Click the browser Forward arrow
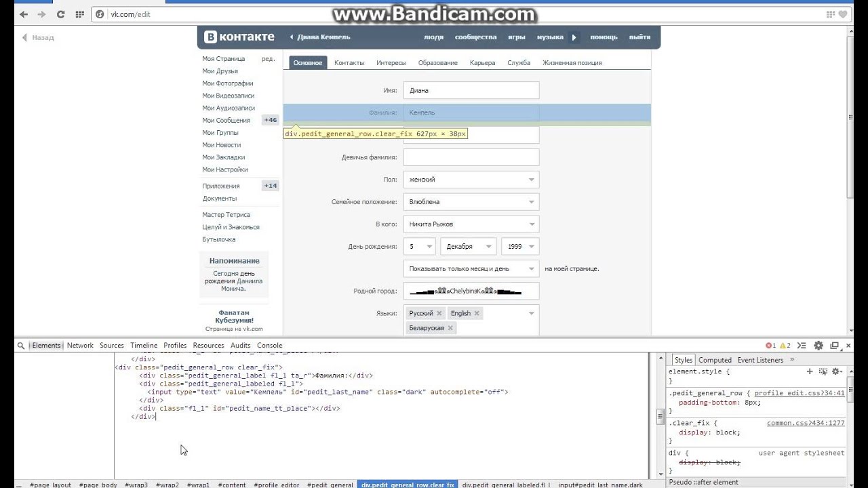Screen dimensions: 868x488 point(42,14)
